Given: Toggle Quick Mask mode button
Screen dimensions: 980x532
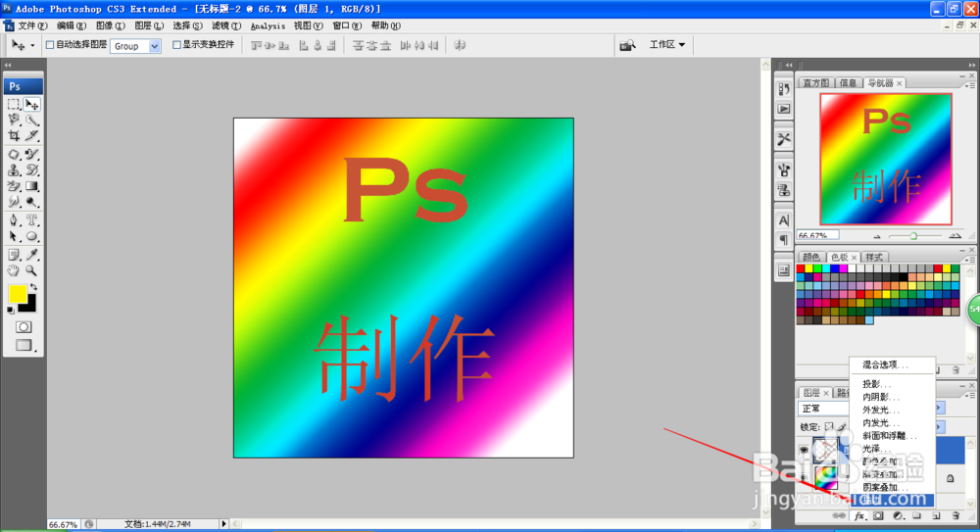Looking at the screenshot, I should pos(24,327).
